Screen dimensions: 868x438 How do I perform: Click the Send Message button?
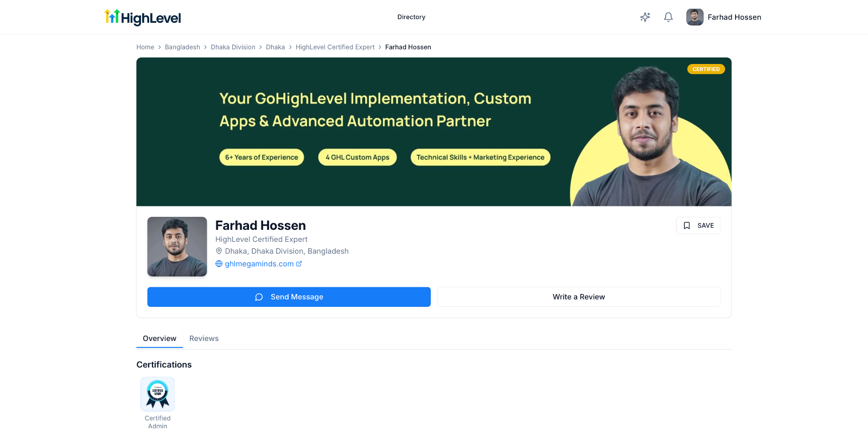[289, 297]
